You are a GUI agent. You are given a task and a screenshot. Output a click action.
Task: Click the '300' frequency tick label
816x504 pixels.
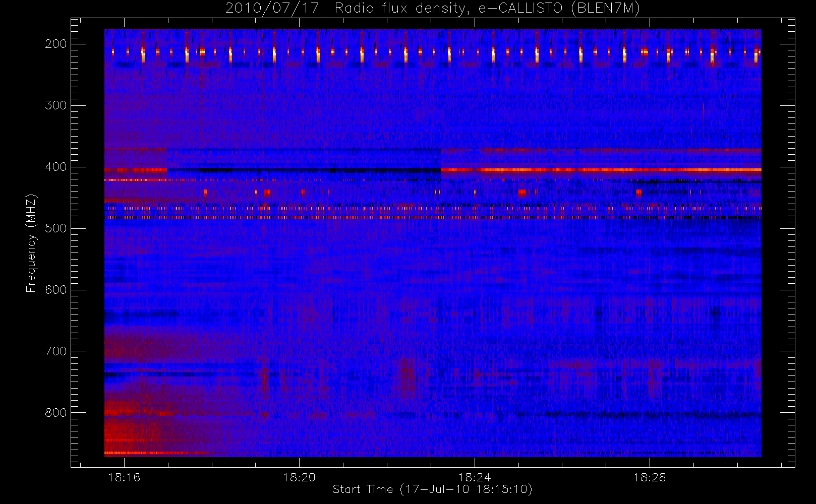55,105
